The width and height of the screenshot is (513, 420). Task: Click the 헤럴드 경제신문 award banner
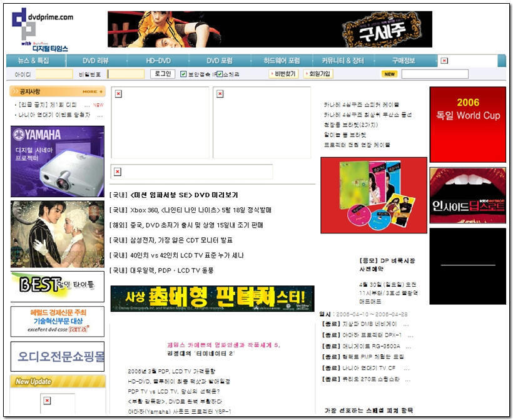[58, 322]
